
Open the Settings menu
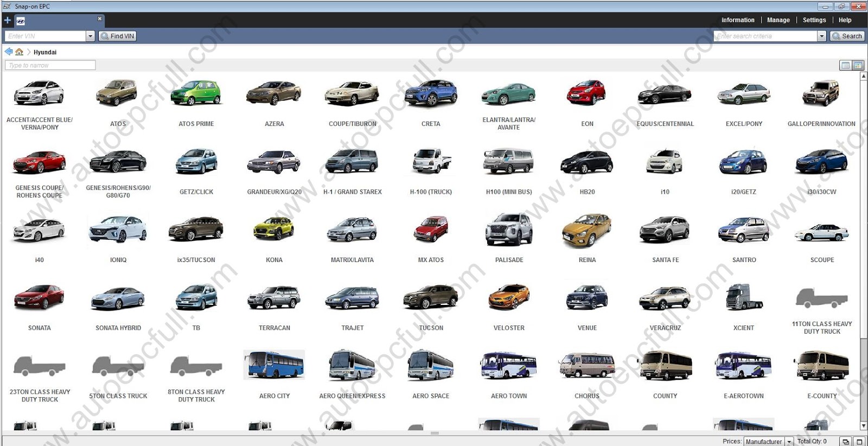814,20
